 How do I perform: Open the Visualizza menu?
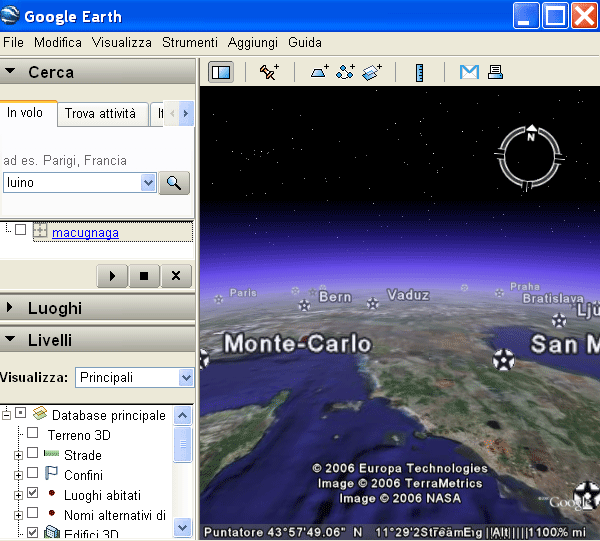tap(122, 42)
